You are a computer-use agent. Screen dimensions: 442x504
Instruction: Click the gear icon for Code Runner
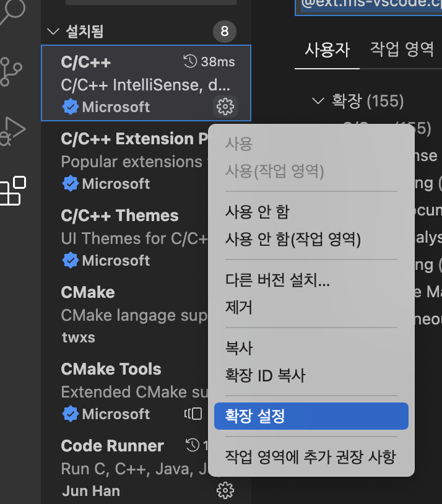225,490
